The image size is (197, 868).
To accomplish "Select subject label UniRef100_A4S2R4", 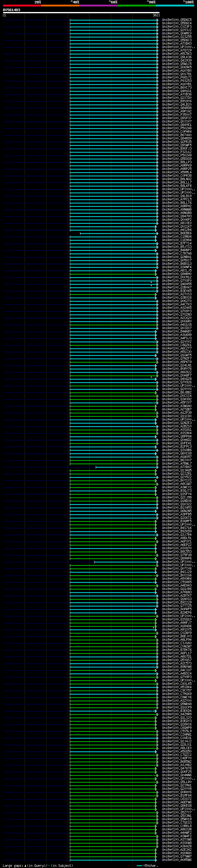I will tap(177, 230).
